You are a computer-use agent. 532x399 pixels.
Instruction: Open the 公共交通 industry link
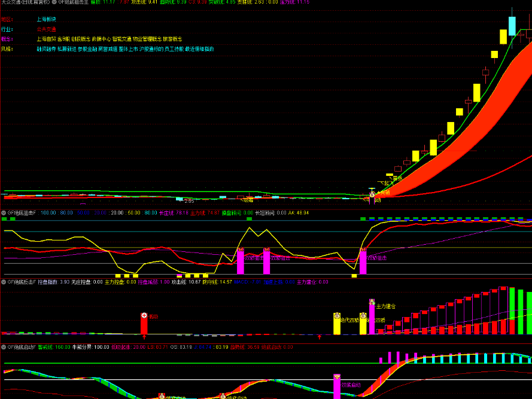(x=47, y=29)
